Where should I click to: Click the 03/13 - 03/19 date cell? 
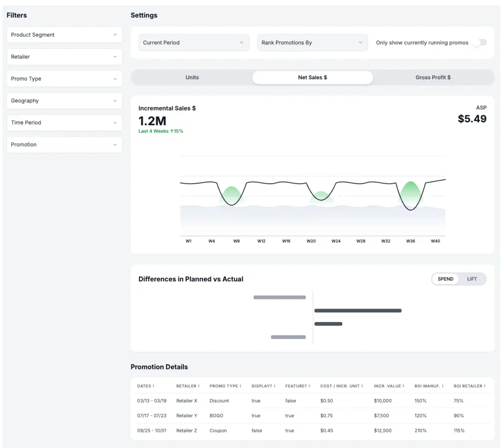pos(152,401)
